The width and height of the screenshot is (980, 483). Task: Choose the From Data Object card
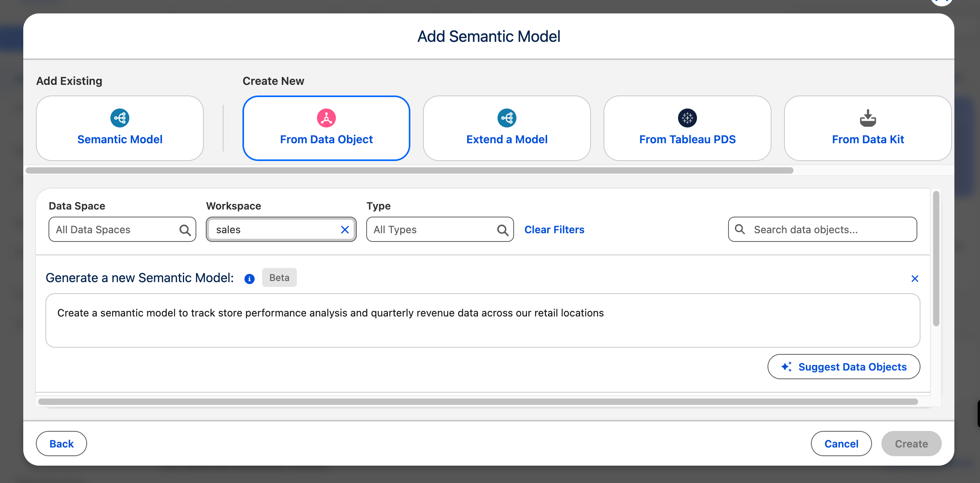point(326,128)
